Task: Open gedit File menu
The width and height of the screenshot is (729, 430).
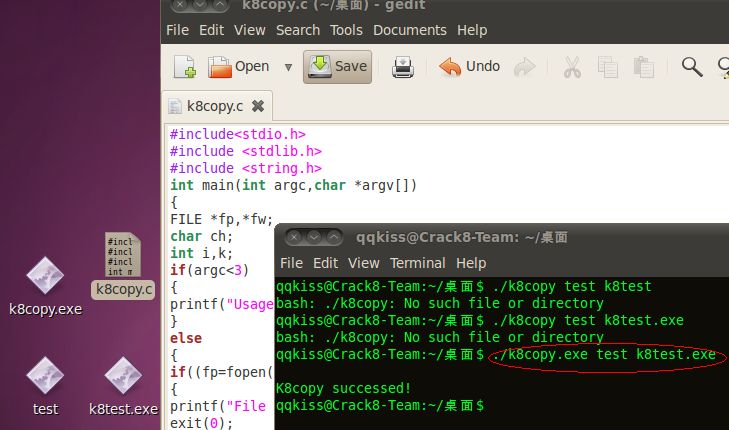Action: point(177,30)
